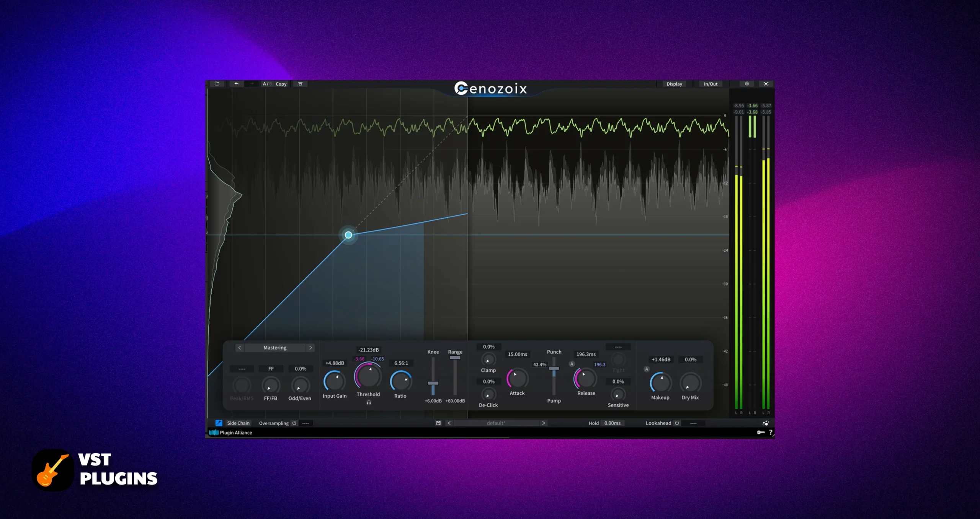Toggle the headphone listen icon under Threshold
This screenshot has height=519, width=980.
[x=369, y=402]
